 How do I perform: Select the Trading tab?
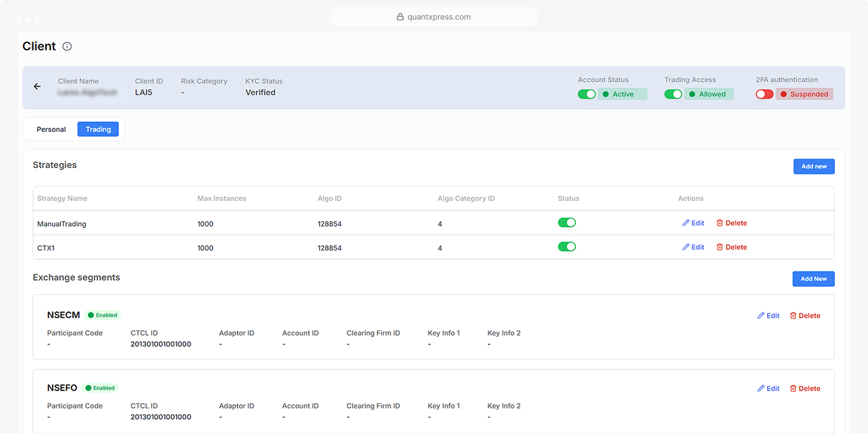98,129
